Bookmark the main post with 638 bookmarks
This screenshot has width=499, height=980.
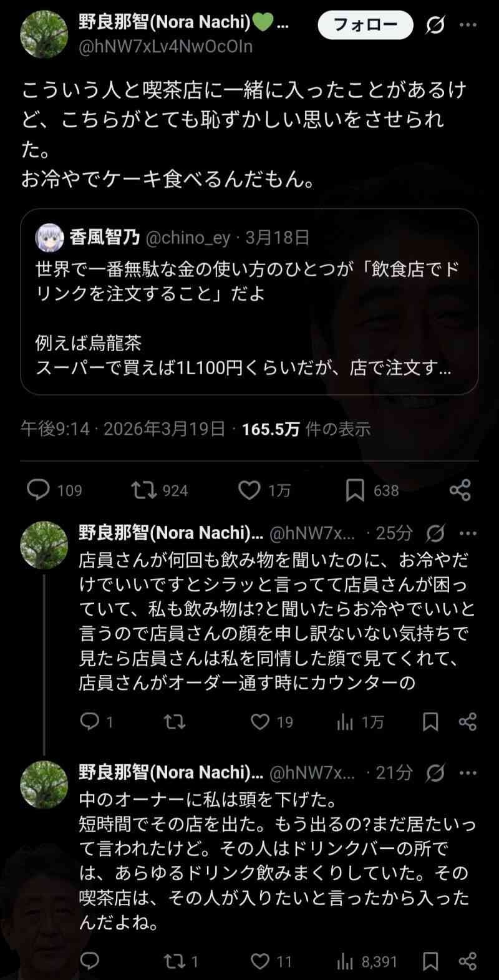pyautogui.click(x=355, y=490)
